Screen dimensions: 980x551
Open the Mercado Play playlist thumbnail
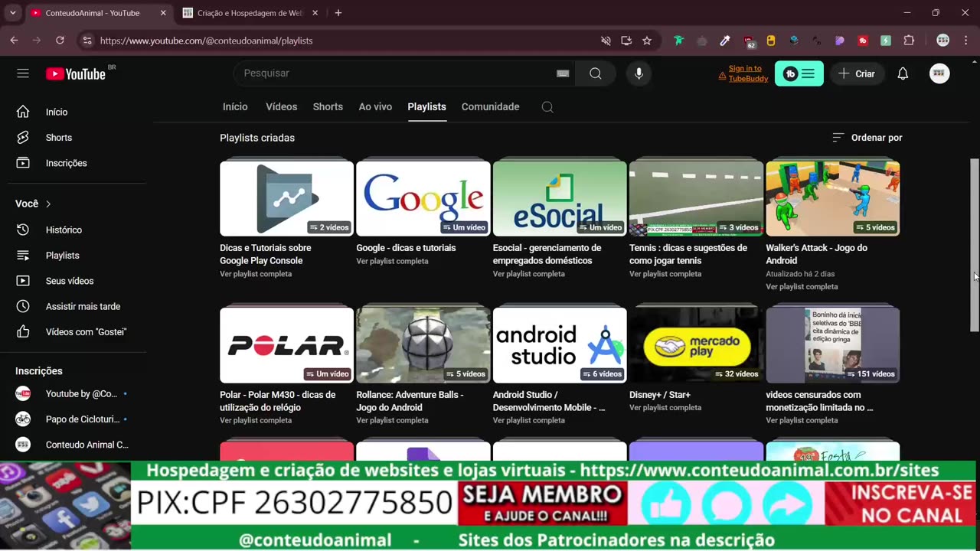[x=696, y=345]
